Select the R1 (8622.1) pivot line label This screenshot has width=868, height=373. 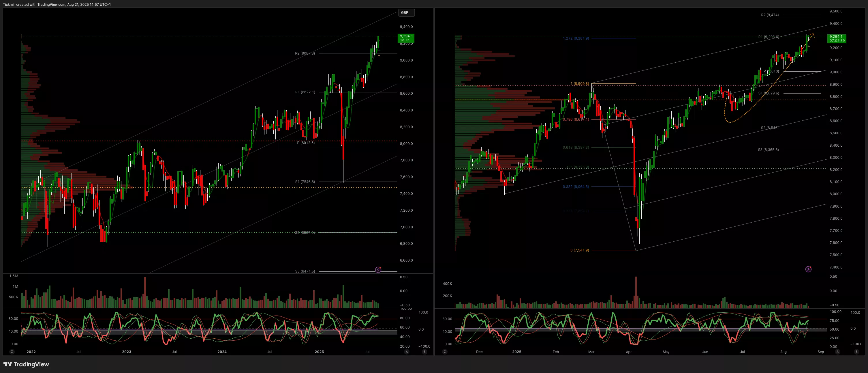tap(305, 92)
